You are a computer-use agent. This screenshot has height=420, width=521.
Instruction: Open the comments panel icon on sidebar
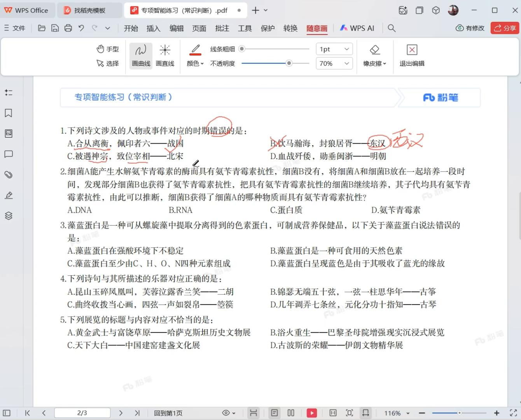point(9,154)
